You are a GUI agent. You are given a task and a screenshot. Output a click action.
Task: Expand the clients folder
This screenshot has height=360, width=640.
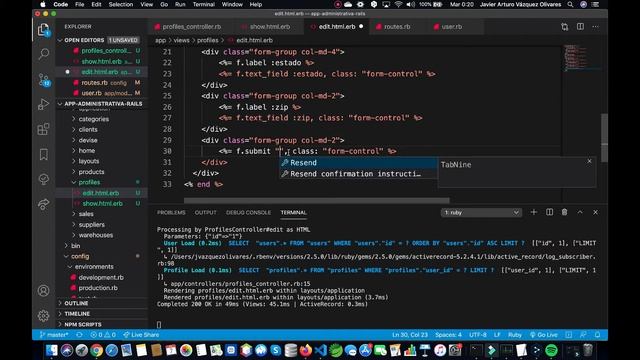pyautogui.click(x=88, y=130)
